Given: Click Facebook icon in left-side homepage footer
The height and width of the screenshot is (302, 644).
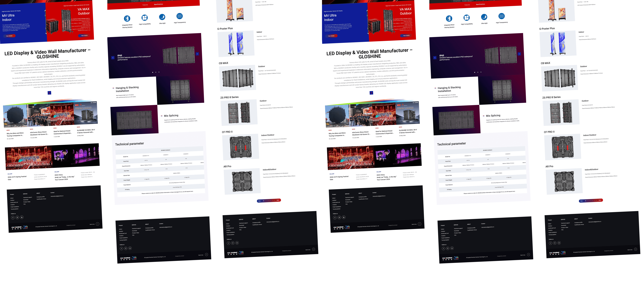Looking at the screenshot, I should coord(13,218).
